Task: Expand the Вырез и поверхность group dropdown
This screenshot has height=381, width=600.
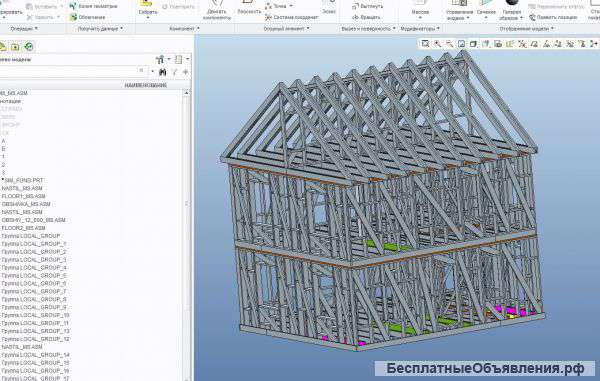Action: pos(368,29)
